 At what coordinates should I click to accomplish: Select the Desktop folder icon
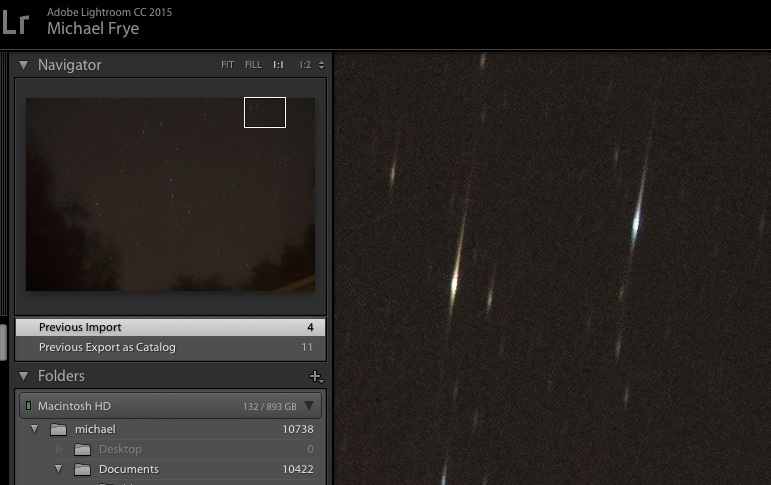(82, 449)
